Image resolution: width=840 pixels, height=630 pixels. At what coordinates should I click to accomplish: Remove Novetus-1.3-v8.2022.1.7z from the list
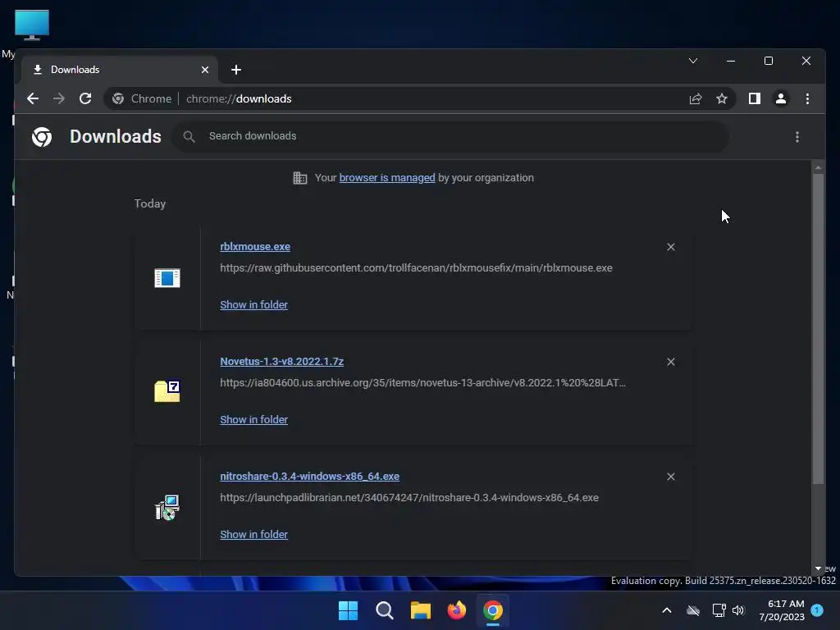tap(671, 362)
